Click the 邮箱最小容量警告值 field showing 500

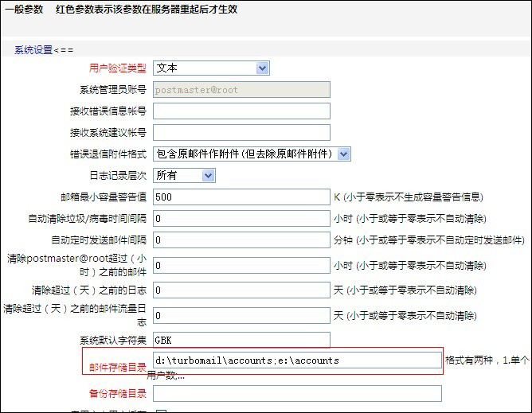point(241,197)
